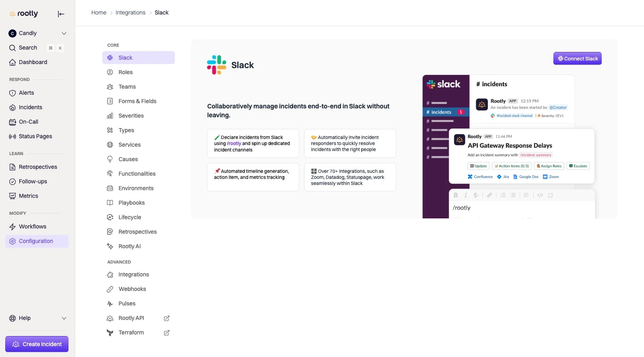Open the Search field
Viewport: 644px width, 357px height.
click(37, 48)
